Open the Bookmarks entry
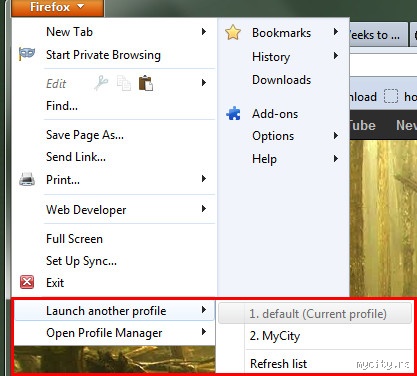This screenshot has height=376, width=417. [283, 33]
